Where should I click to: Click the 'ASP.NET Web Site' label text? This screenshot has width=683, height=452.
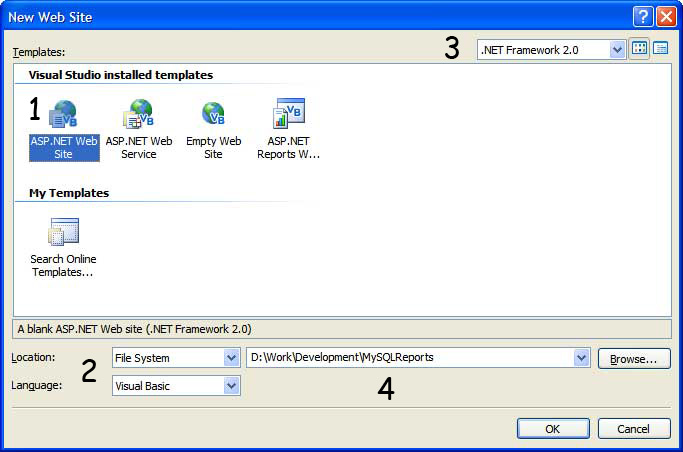(64, 148)
